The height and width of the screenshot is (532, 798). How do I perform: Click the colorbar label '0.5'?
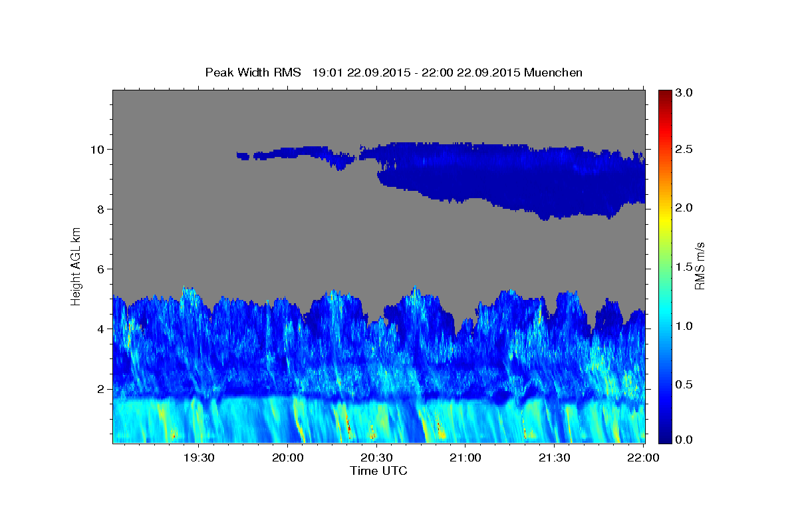(684, 384)
